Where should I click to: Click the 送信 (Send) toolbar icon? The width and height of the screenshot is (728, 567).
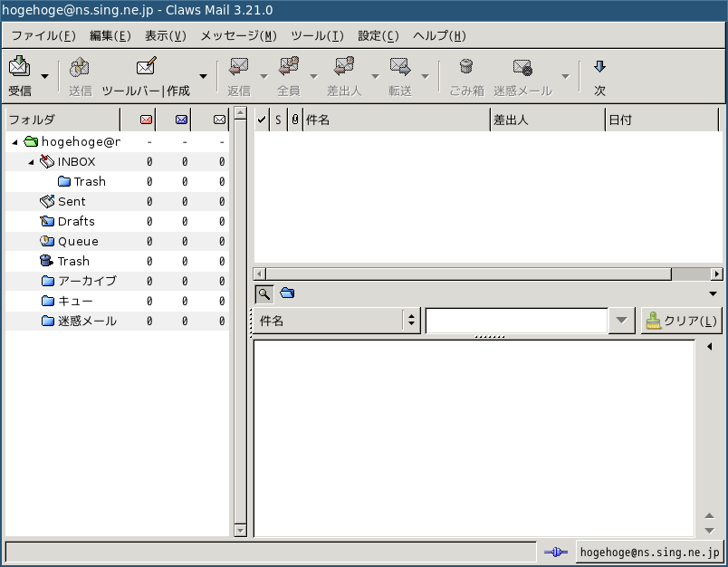pos(78,69)
